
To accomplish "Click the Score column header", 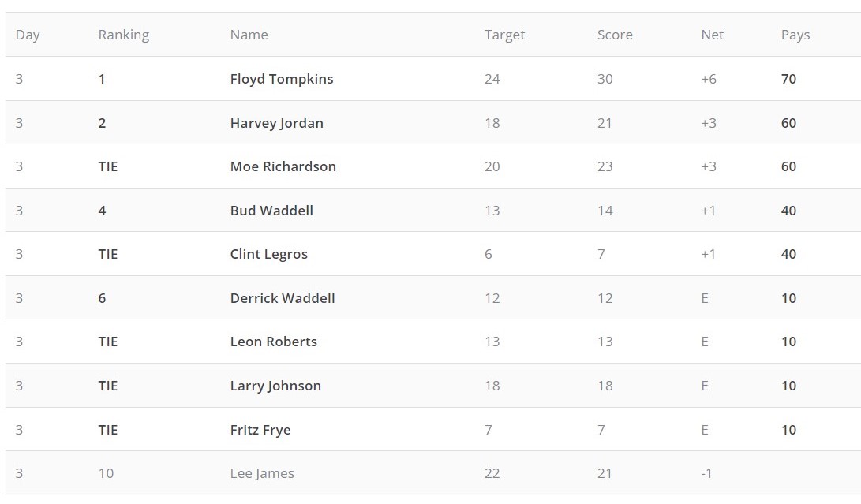I will [x=615, y=35].
